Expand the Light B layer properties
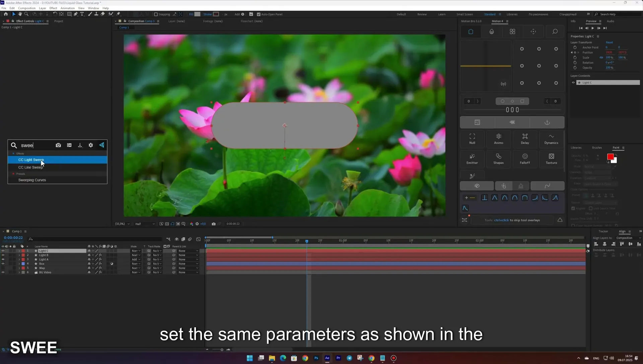 pos(19,255)
